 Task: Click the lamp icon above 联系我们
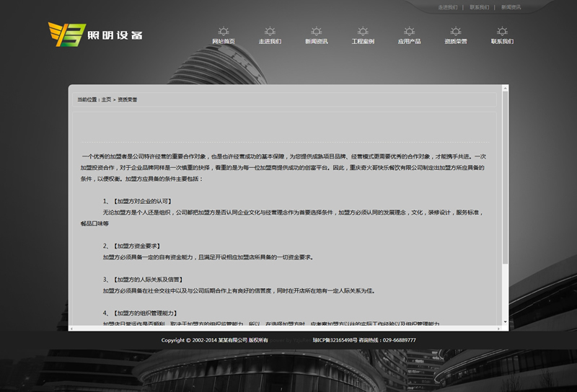point(502,31)
